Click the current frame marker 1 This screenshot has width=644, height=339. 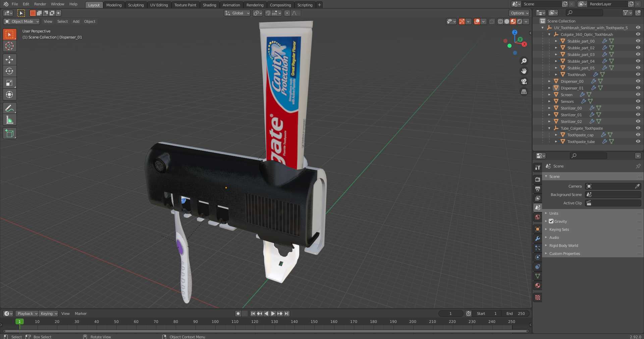pos(19,322)
